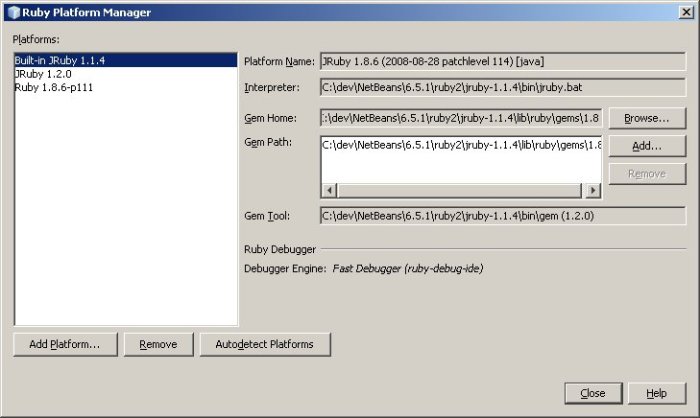Select JRuby 1.2.0 in Platforms list

click(125, 74)
